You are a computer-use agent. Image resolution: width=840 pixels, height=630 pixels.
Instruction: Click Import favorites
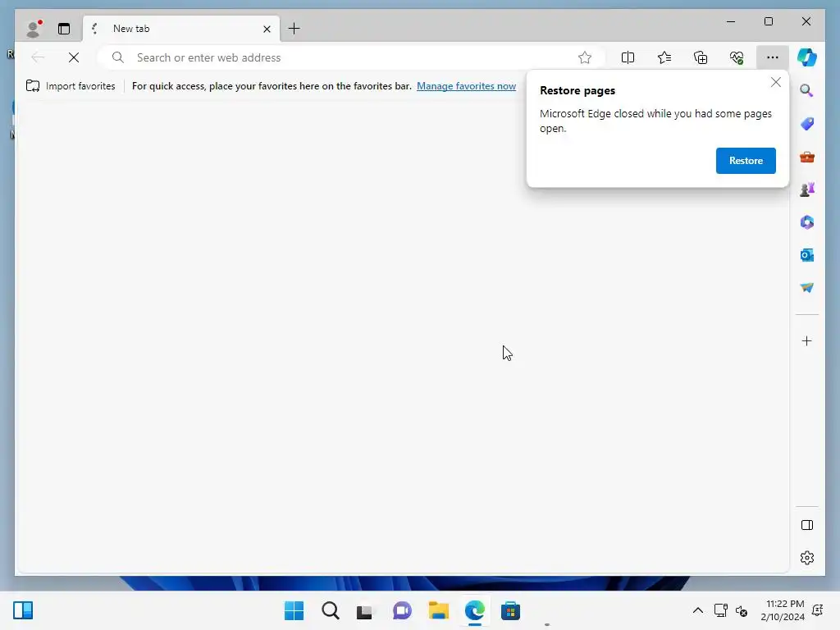[x=71, y=85]
